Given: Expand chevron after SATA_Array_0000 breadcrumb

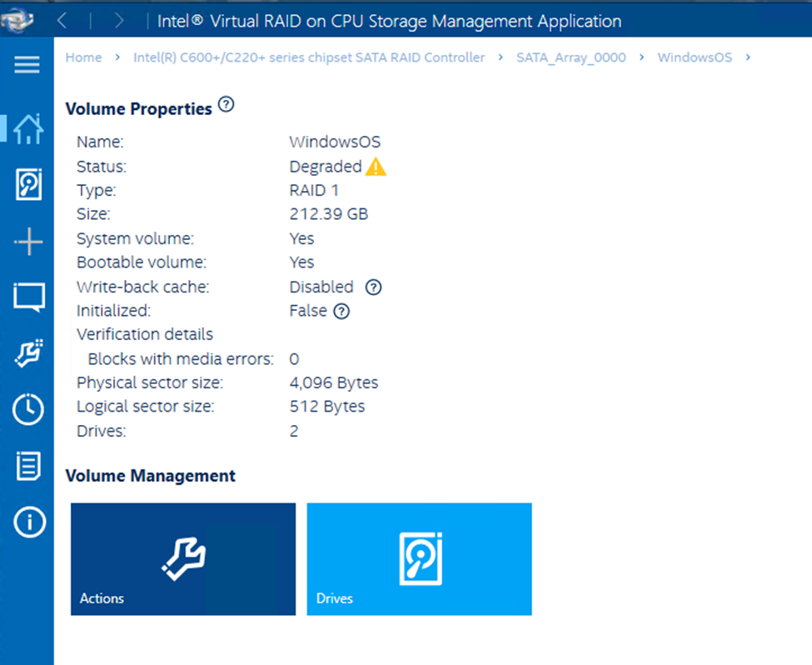Looking at the screenshot, I should 641,57.
